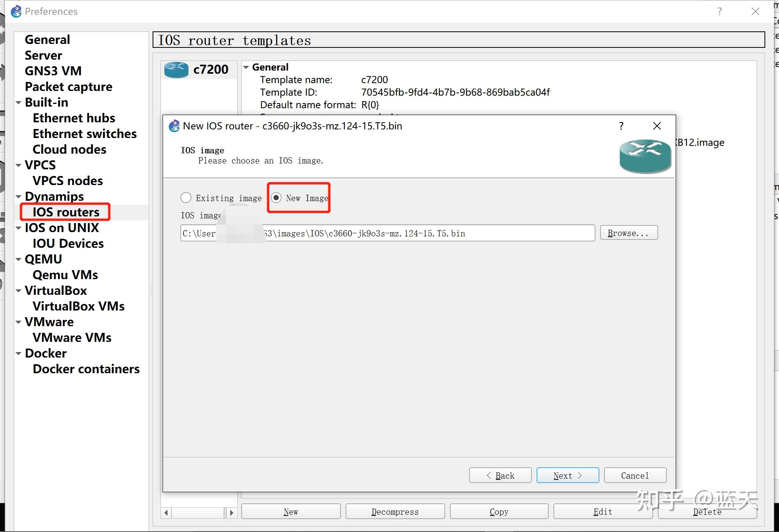
Task: Click the help question mark in New IOS router dialog
Action: pos(621,126)
